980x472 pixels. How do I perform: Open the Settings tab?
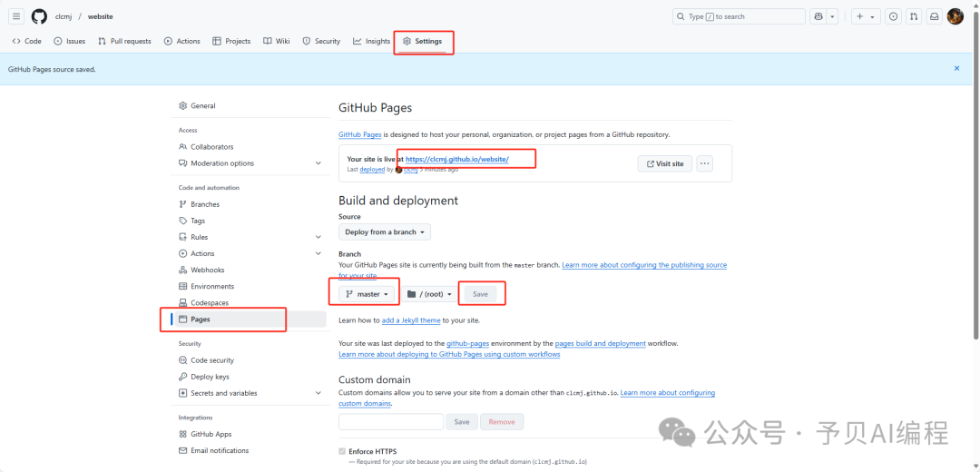[423, 41]
